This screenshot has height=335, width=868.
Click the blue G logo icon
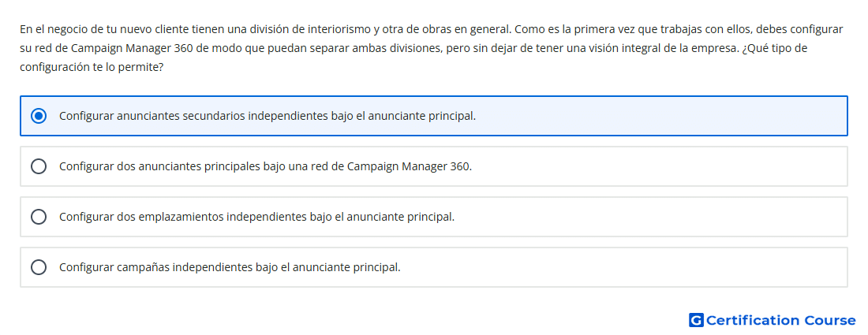click(696, 320)
